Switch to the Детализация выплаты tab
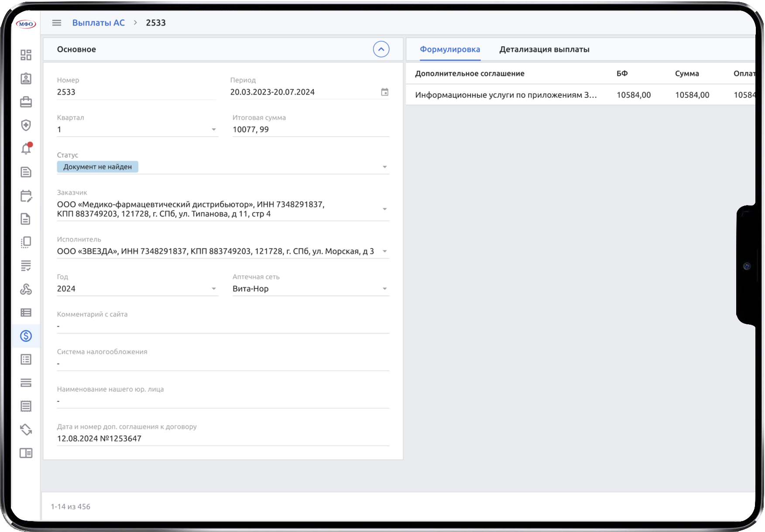This screenshot has height=532, width=765. point(544,49)
